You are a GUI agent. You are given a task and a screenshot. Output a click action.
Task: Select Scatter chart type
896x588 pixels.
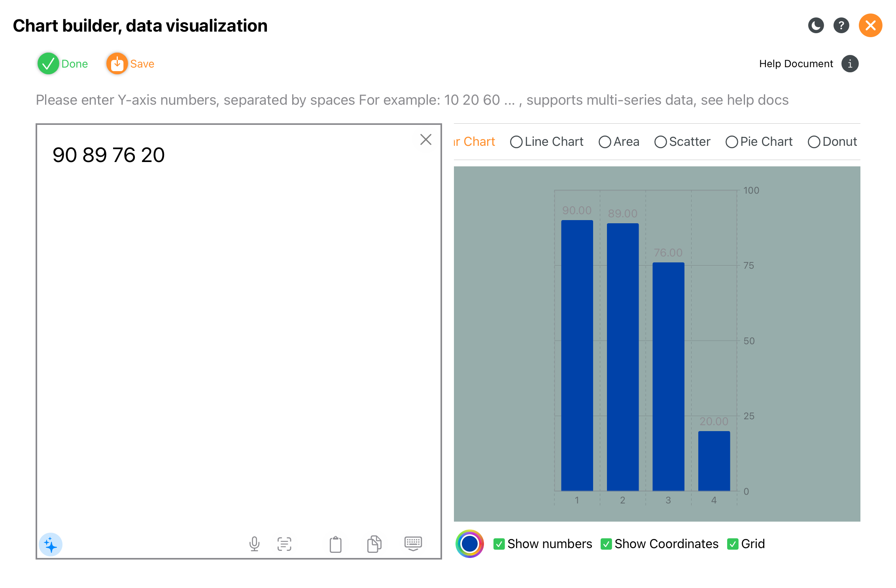(x=660, y=142)
